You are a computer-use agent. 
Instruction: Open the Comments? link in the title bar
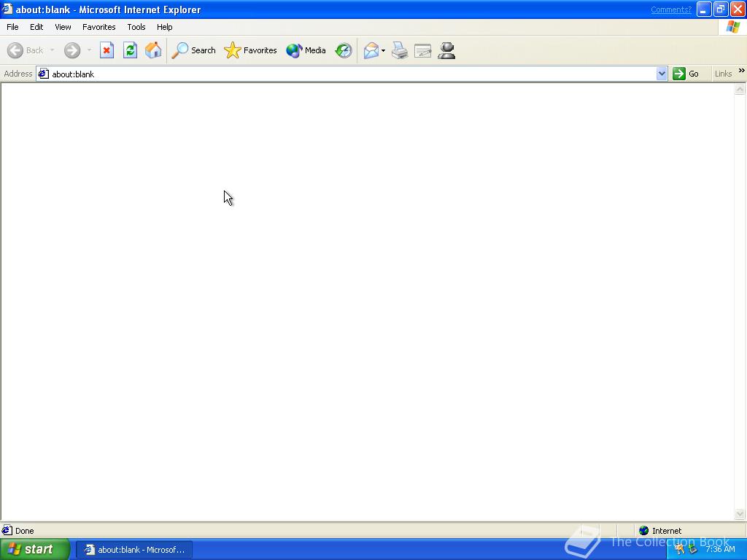point(671,9)
